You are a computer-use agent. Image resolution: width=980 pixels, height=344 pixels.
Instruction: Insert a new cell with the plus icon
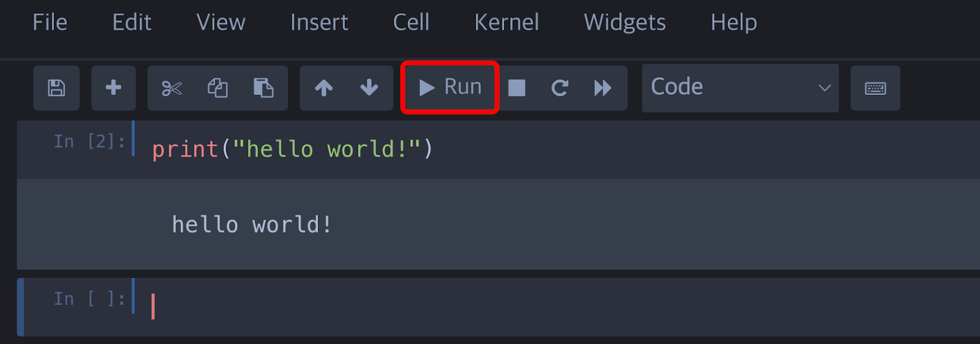click(113, 88)
